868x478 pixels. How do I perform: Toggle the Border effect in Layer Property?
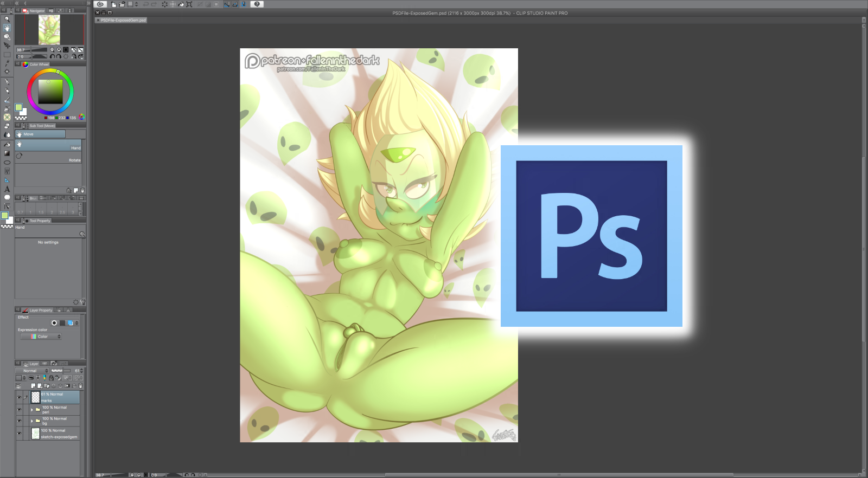tap(54, 323)
